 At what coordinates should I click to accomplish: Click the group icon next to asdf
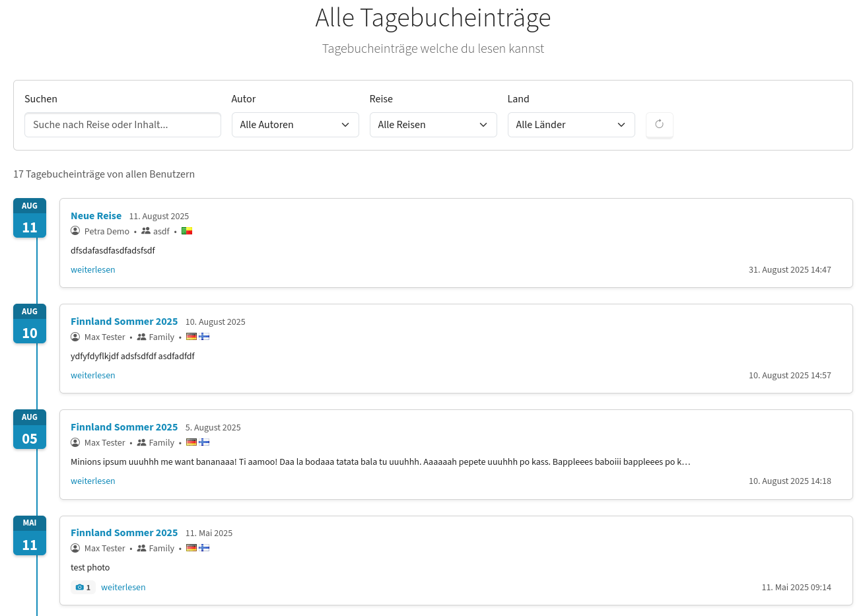(x=146, y=231)
